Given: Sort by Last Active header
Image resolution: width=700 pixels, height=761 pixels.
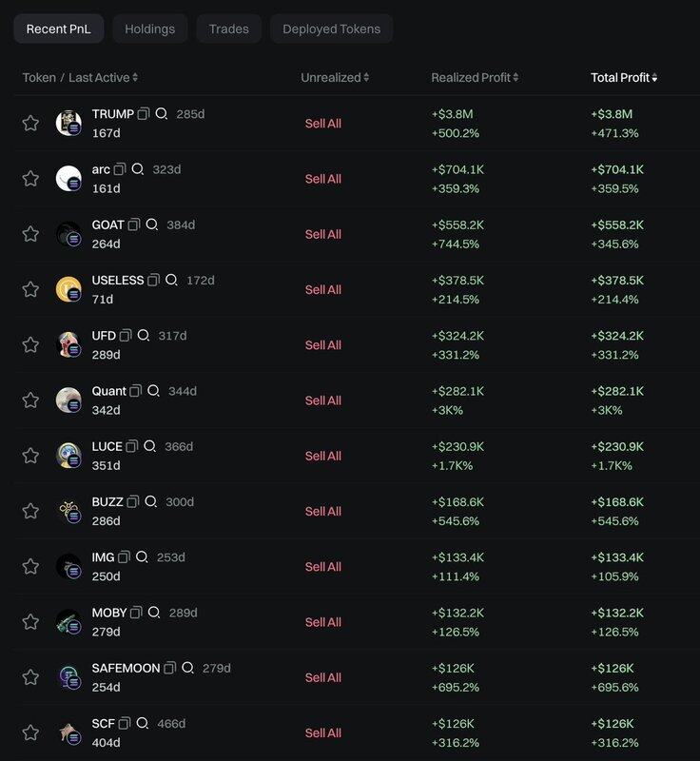Looking at the screenshot, I should [x=103, y=77].
